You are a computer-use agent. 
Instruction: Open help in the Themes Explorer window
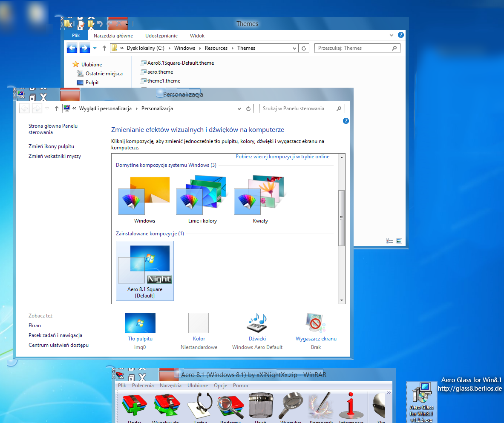(x=401, y=35)
